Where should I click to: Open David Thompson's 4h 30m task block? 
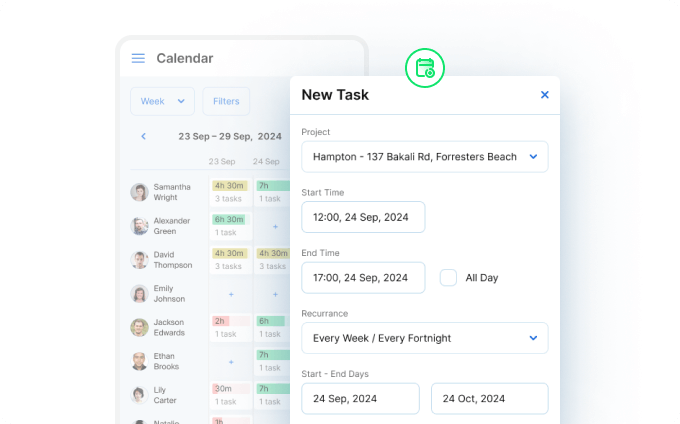229,254
